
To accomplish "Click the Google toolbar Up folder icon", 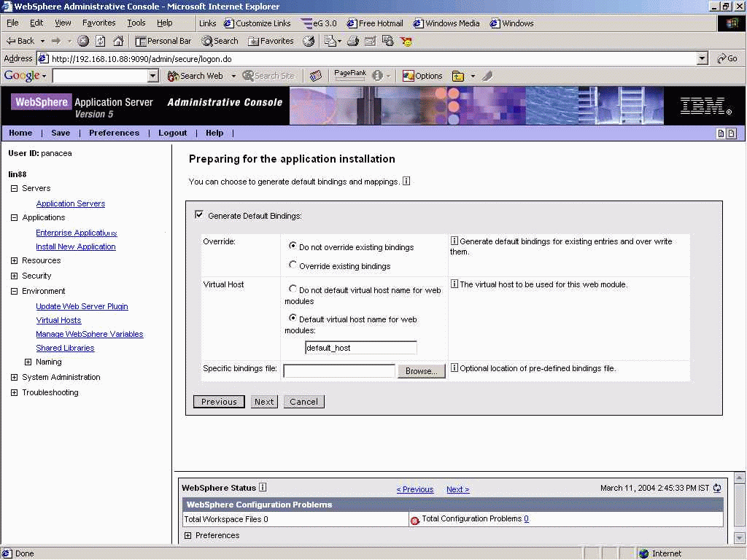I will pos(458,76).
